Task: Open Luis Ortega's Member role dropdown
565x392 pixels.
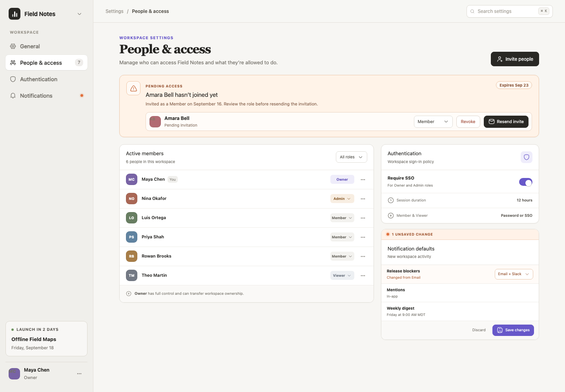Action: [342, 218]
